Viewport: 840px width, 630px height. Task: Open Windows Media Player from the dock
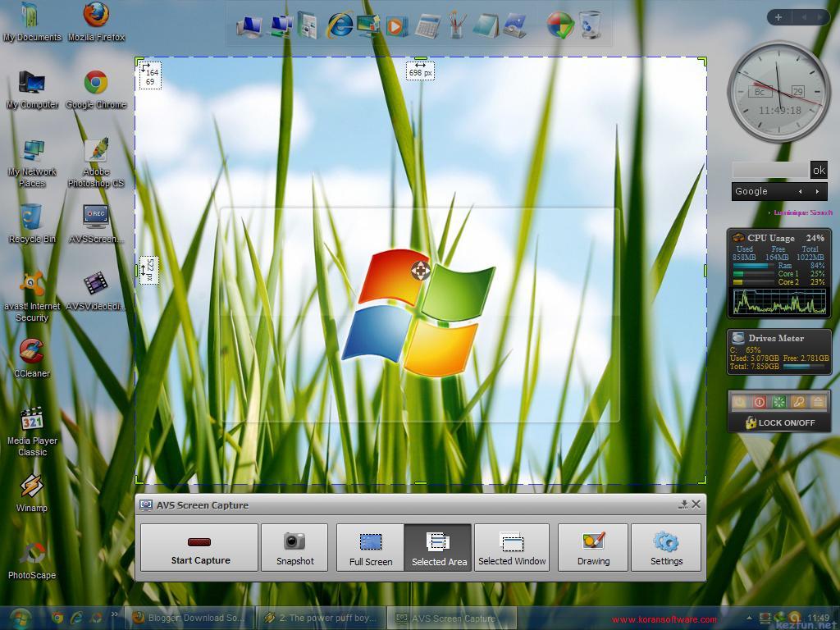(395, 26)
